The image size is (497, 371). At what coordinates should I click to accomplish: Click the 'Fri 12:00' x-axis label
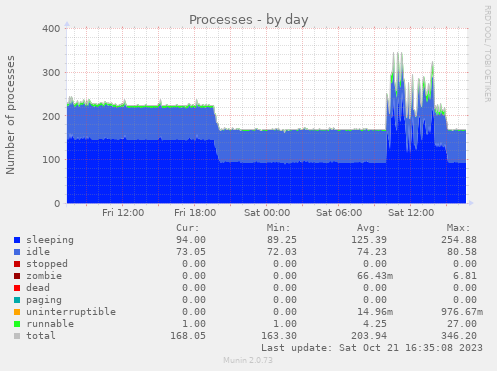click(x=123, y=213)
